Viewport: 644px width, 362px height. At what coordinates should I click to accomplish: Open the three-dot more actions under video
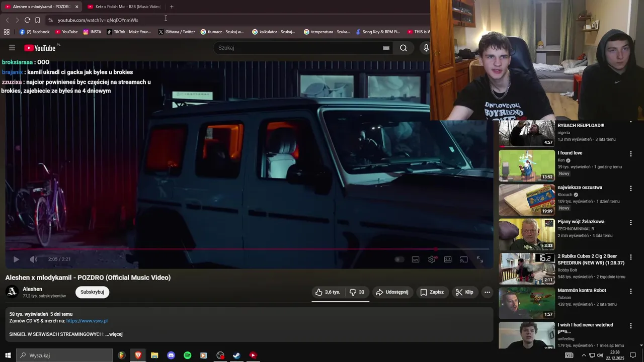point(487,292)
